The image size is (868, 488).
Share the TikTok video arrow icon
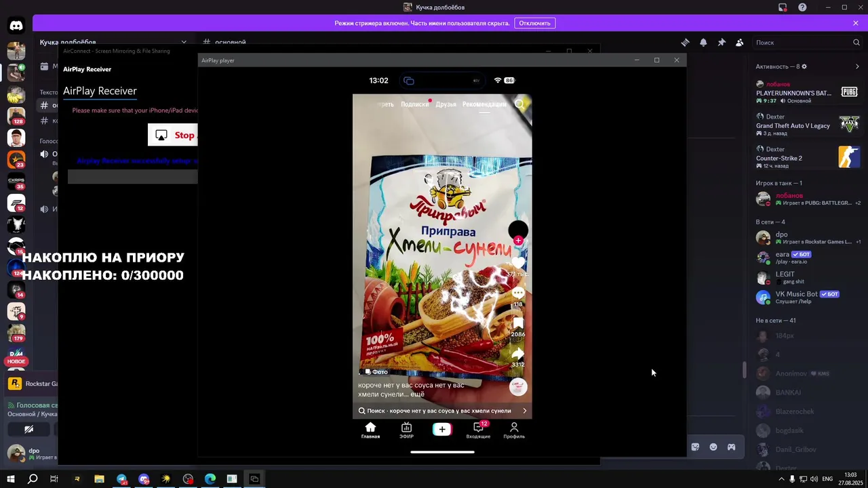pyautogui.click(x=518, y=354)
